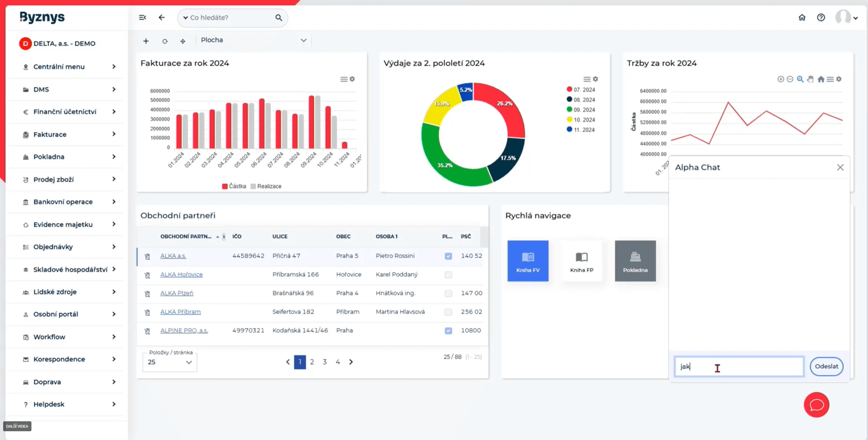This screenshot has width=868, height=440.
Task: Open items per page dropdown showing 25
Action: coord(170,362)
